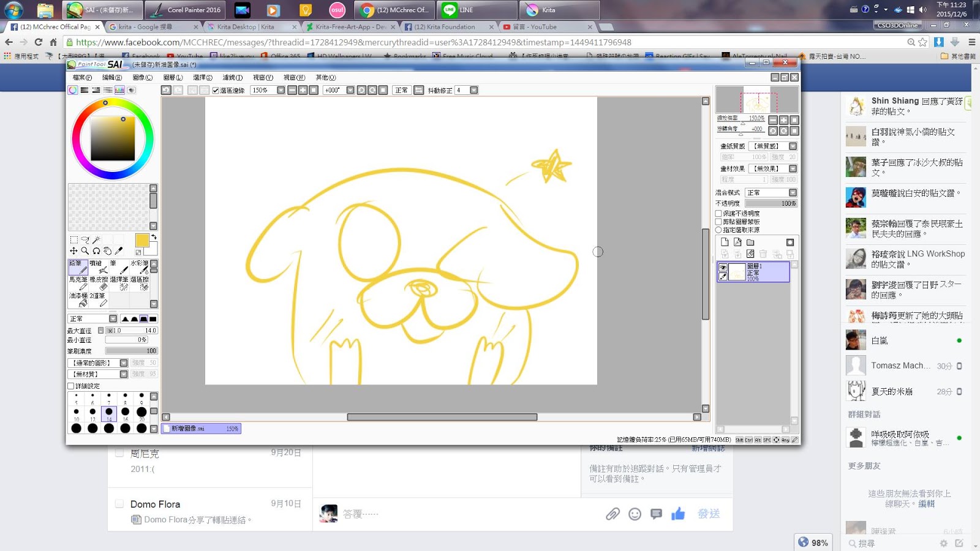980x551 pixels.
Task: Open the rotation angle +000° dropdown
Action: pyautogui.click(x=350, y=90)
